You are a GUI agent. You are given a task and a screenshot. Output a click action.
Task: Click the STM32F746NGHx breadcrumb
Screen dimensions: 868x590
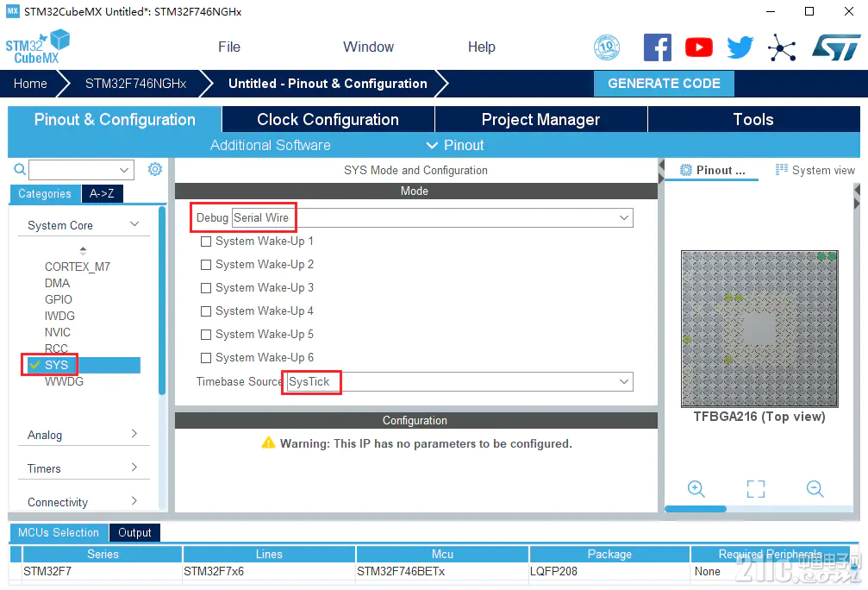point(135,84)
